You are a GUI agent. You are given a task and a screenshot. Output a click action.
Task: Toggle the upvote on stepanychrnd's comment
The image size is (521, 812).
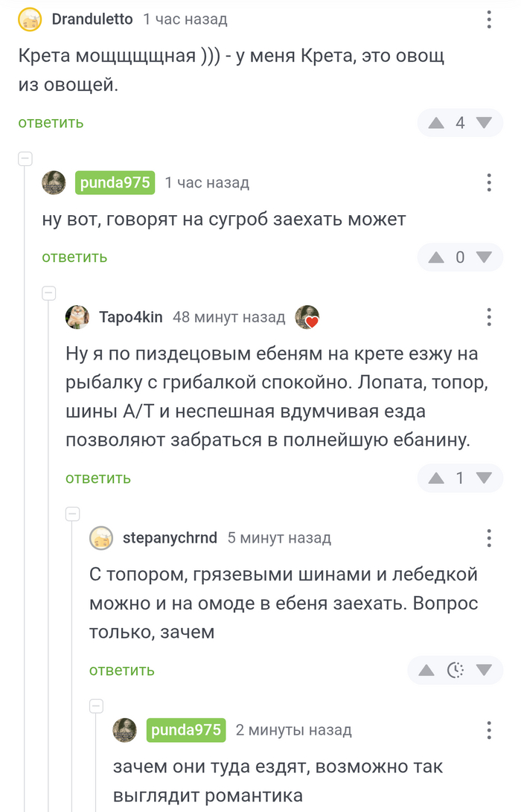(x=426, y=669)
